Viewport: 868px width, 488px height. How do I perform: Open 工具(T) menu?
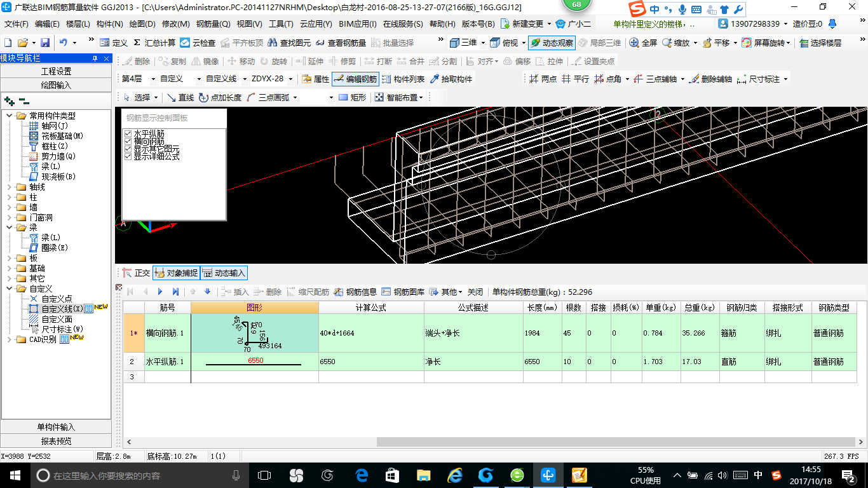click(281, 24)
